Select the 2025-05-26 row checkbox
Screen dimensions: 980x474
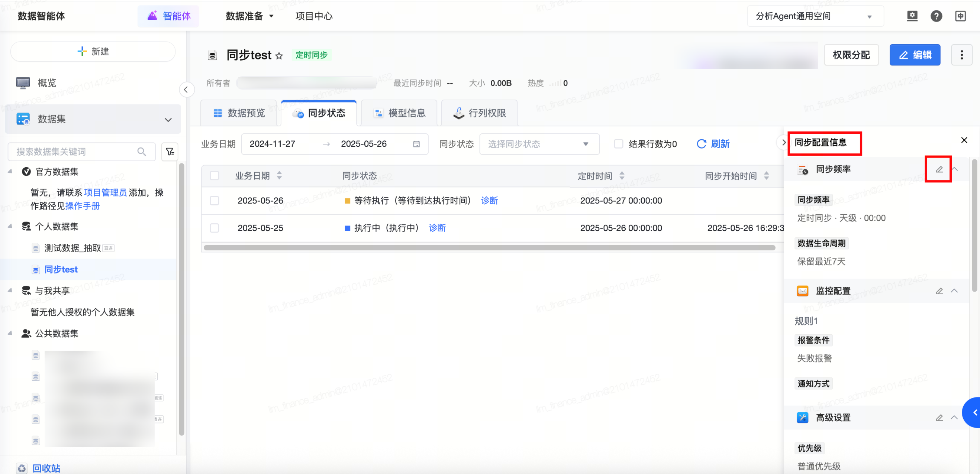[215, 201]
